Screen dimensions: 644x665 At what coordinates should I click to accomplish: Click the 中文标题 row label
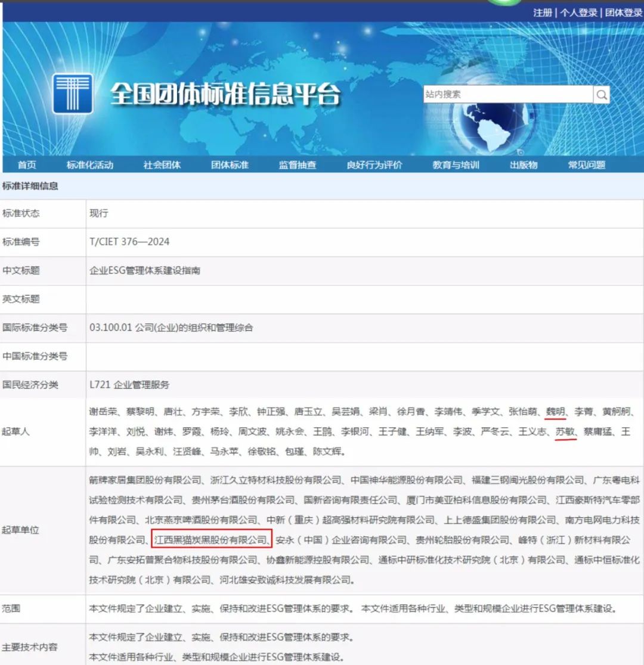coord(21,271)
